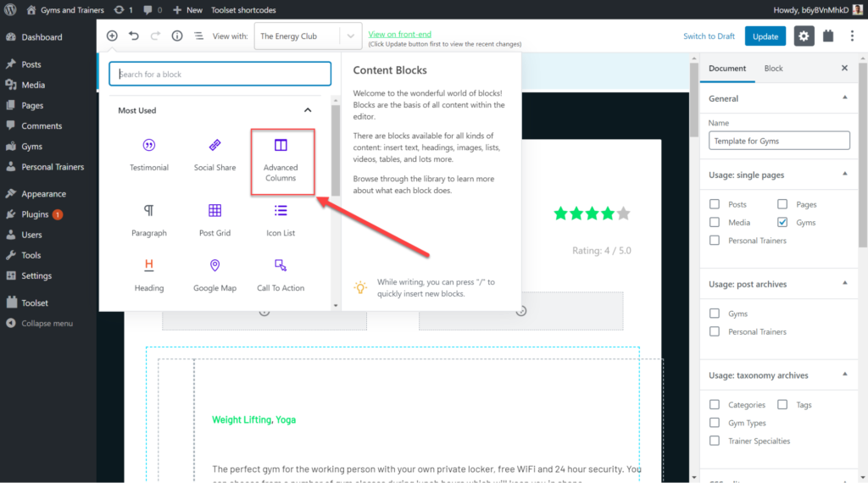Click New in the admin bar
This screenshot has width=868, height=483.
187,10
